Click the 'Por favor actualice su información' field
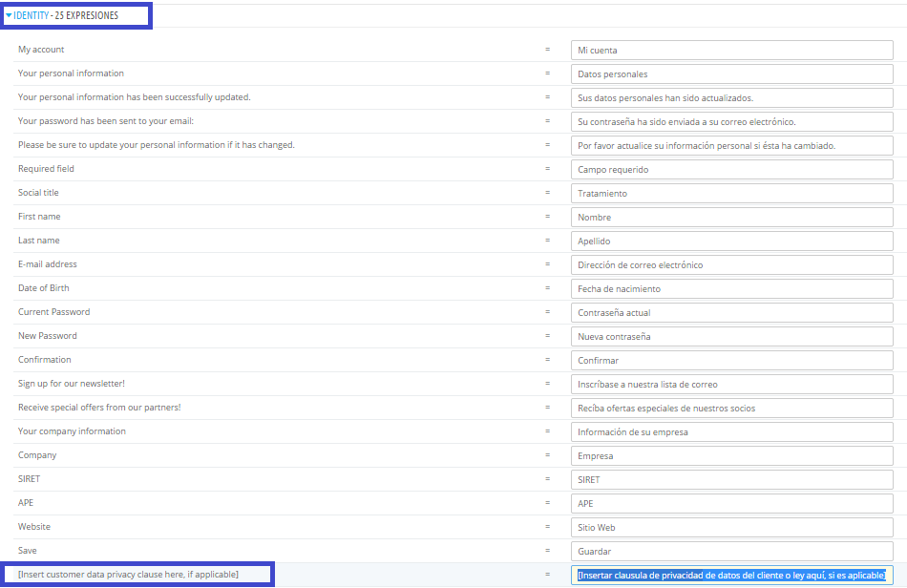 point(731,145)
